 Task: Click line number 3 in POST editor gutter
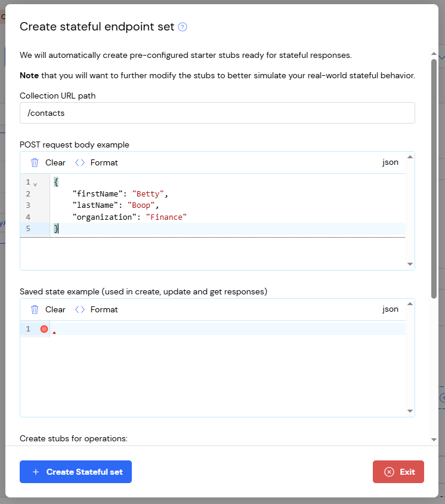28,205
